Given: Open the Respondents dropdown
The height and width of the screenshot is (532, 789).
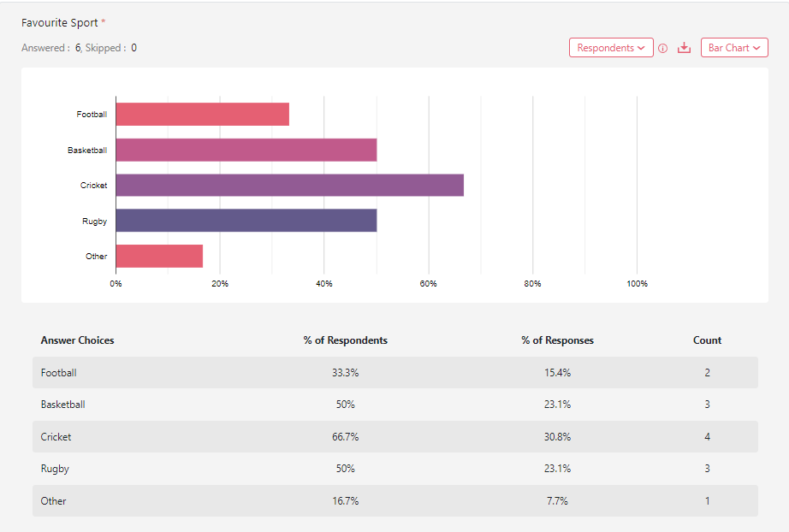Looking at the screenshot, I should pyautogui.click(x=611, y=48).
